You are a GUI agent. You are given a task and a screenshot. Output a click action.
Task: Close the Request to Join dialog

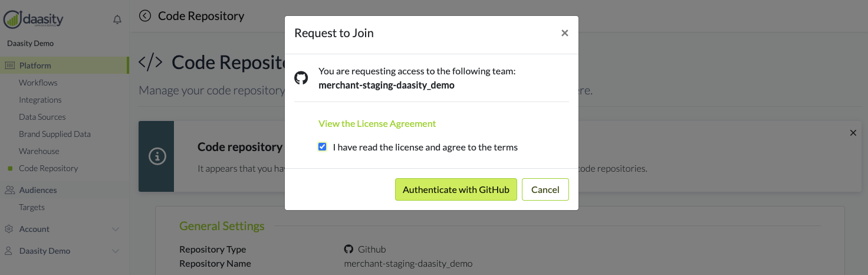pyautogui.click(x=564, y=33)
